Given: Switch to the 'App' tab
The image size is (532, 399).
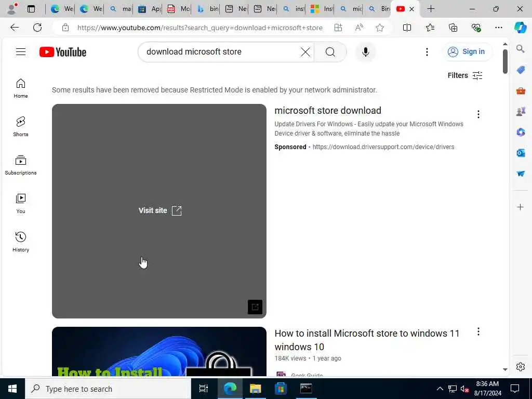Looking at the screenshot, I should click(149, 9).
